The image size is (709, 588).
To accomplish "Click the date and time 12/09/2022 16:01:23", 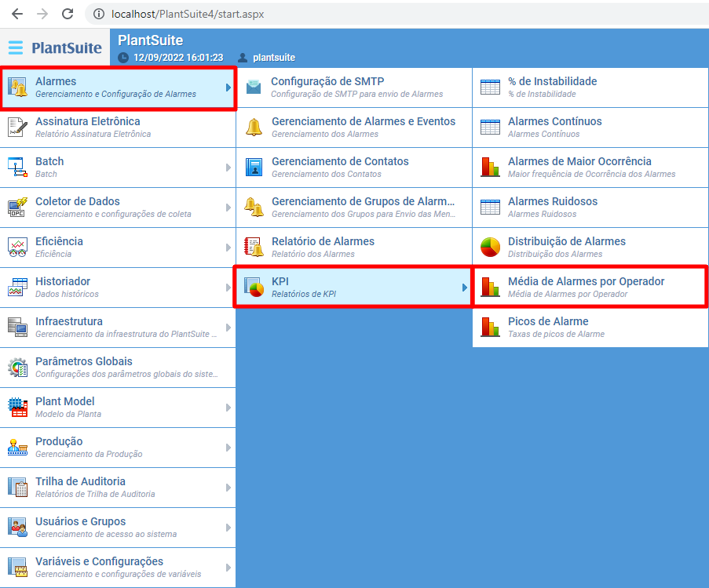I will (x=178, y=57).
